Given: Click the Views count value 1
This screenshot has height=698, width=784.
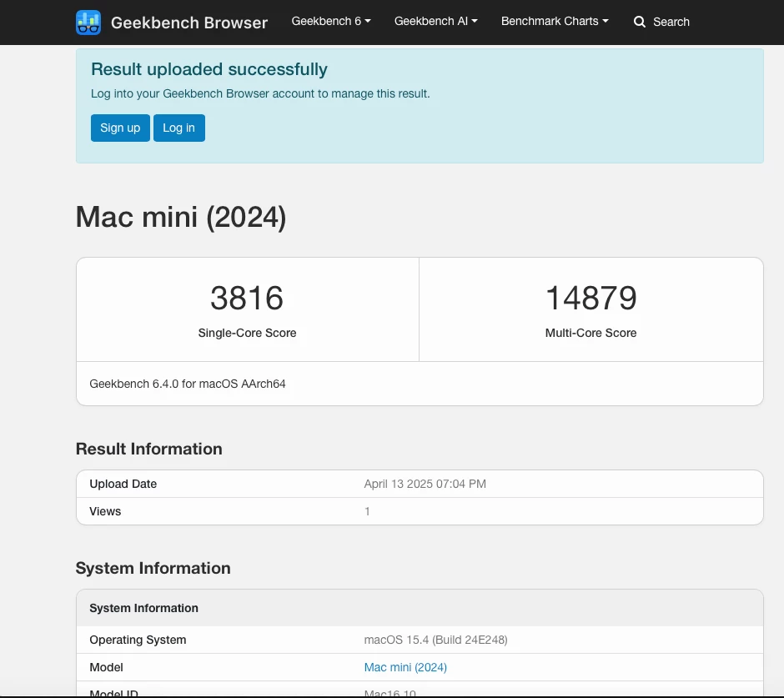Looking at the screenshot, I should 367,511.
